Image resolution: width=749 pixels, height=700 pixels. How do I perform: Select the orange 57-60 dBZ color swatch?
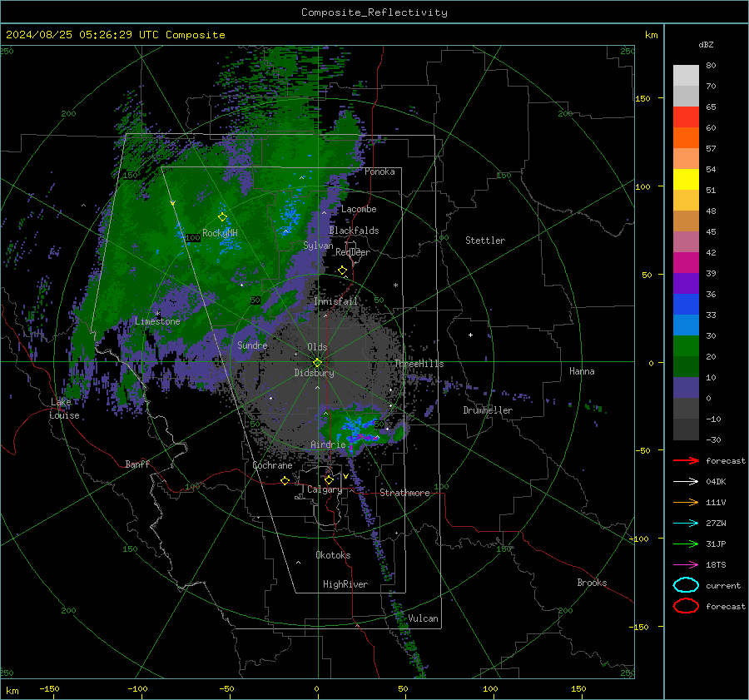click(686, 138)
